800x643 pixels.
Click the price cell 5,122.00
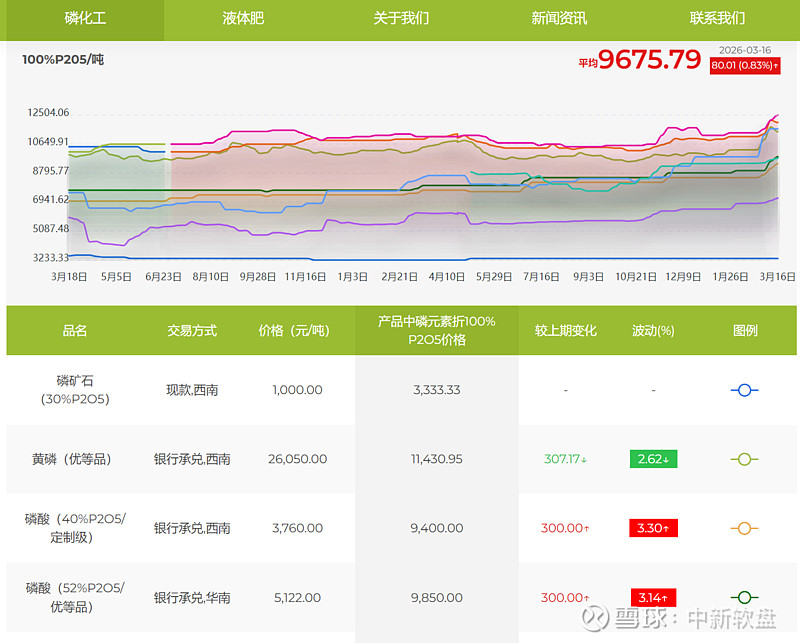point(297,598)
